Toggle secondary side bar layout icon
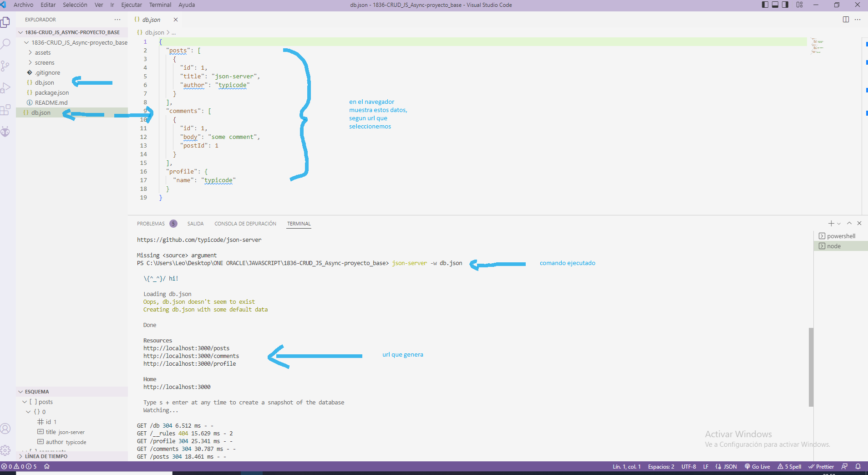The height and width of the screenshot is (475, 868). pos(785,5)
